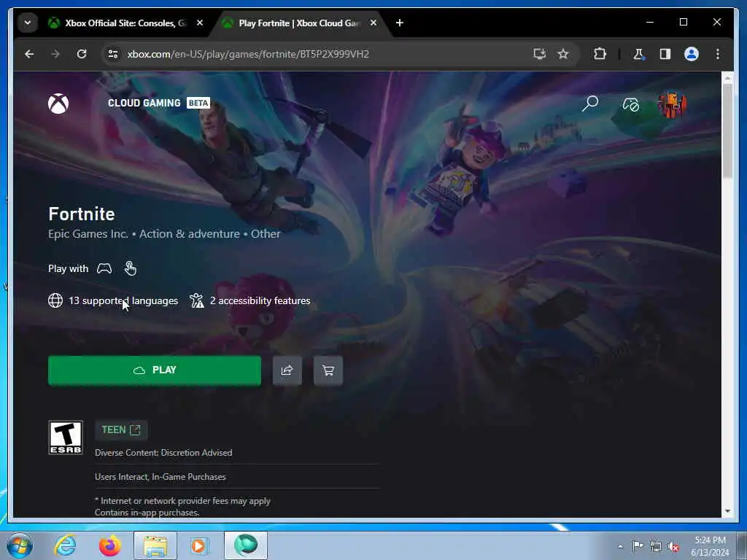Click the address bar URL field
747x560 pixels.
point(324,54)
